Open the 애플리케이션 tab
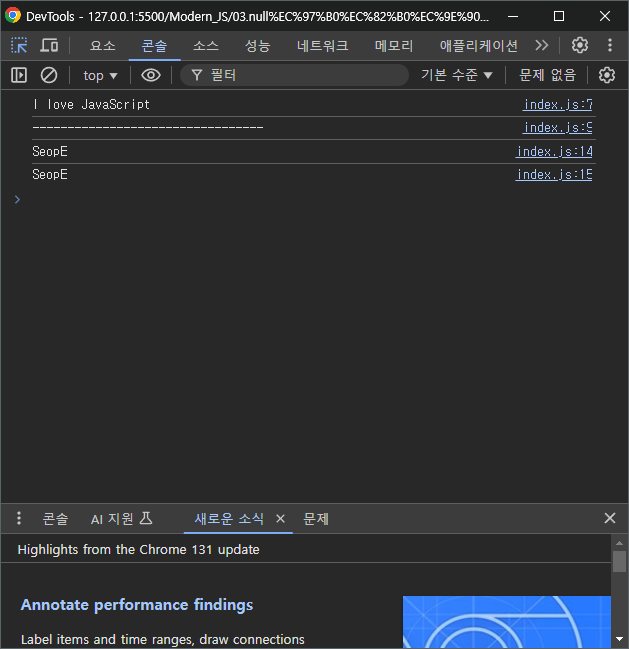The image size is (629, 649). click(478, 45)
